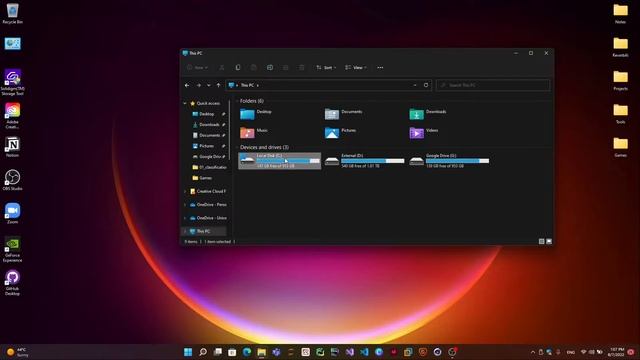640x360 pixels.
Task: Refresh the This PC view
Action: [426, 85]
